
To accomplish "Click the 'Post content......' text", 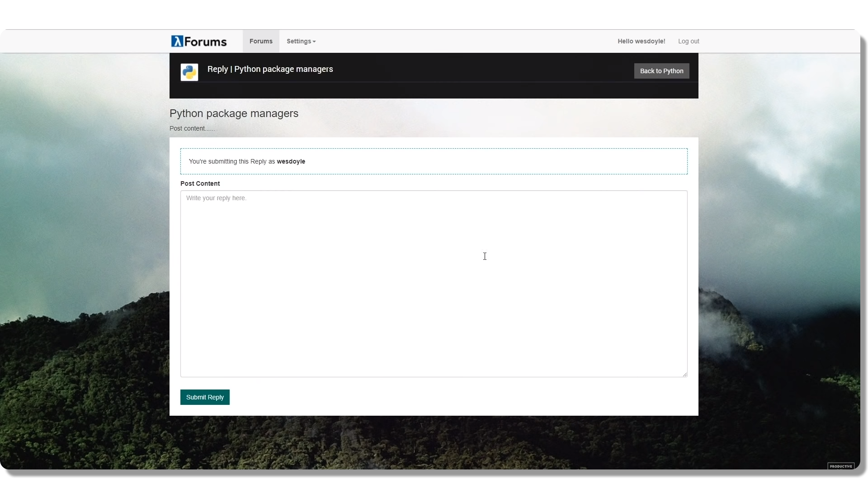I will pyautogui.click(x=192, y=128).
